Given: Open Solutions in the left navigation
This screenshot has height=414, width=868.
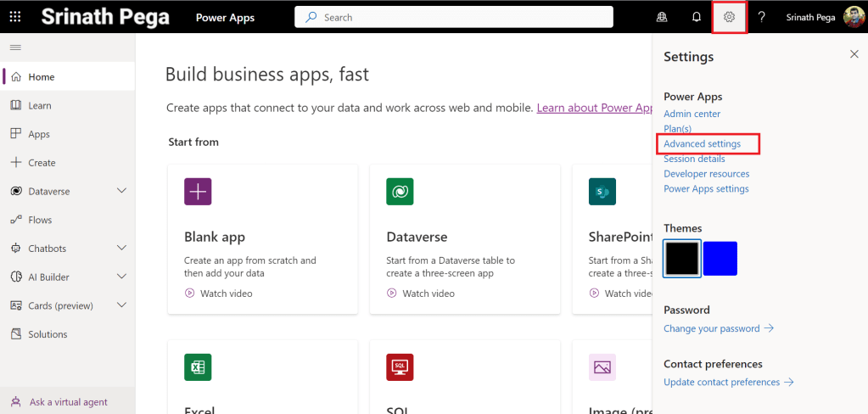Looking at the screenshot, I should [48, 334].
